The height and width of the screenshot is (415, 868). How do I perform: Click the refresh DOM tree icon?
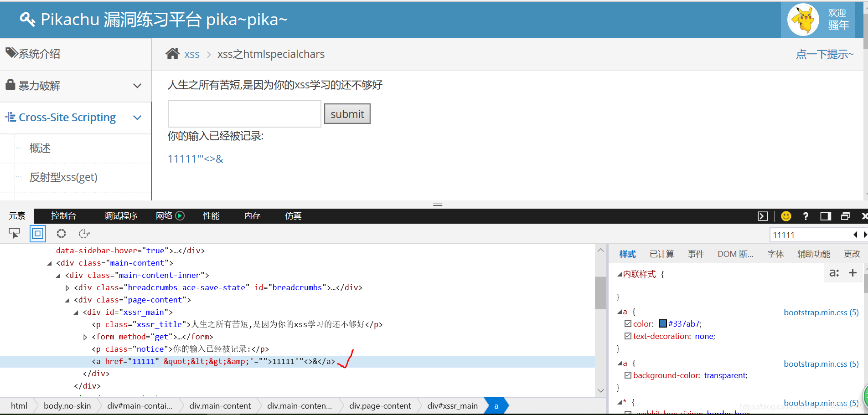[x=84, y=234]
